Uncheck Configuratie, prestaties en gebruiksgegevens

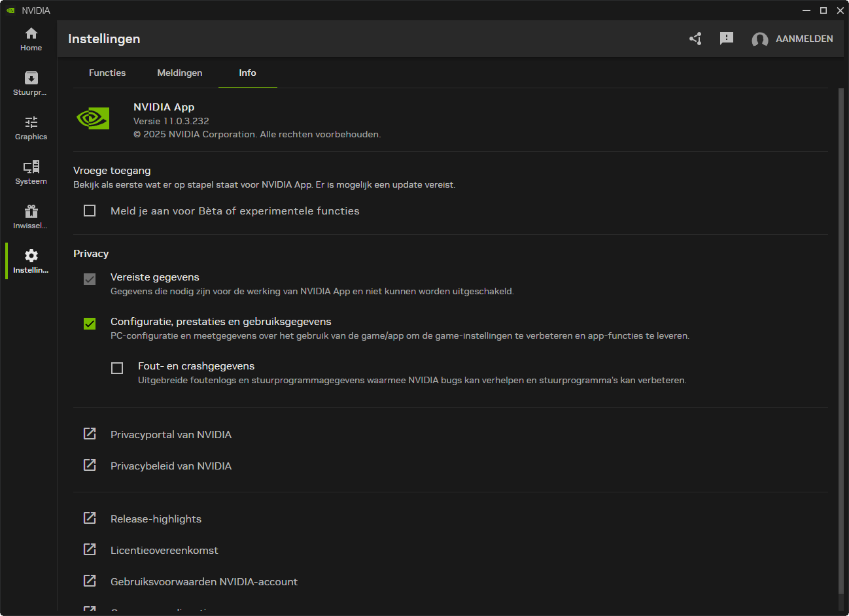pyautogui.click(x=90, y=324)
